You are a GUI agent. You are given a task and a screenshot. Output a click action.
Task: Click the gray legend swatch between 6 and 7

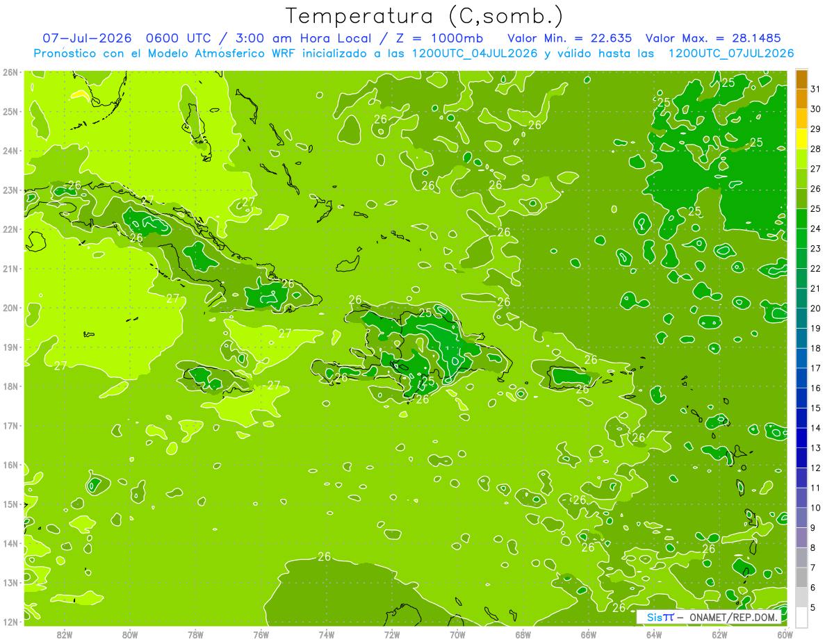801,577
